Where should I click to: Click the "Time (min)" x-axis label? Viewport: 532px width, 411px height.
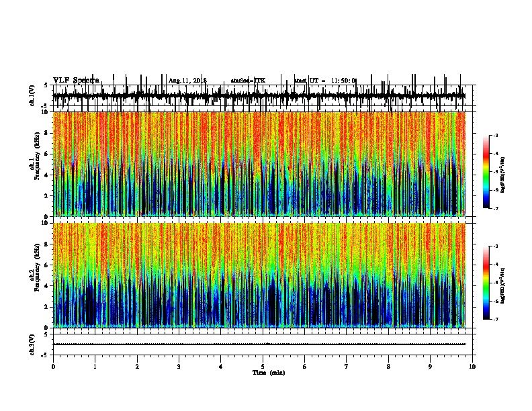269,373
